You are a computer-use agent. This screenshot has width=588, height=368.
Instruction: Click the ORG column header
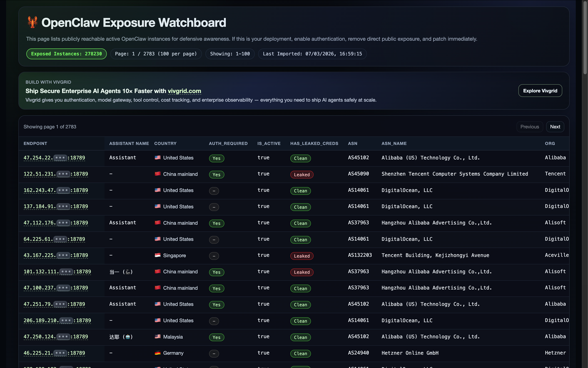pos(550,144)
